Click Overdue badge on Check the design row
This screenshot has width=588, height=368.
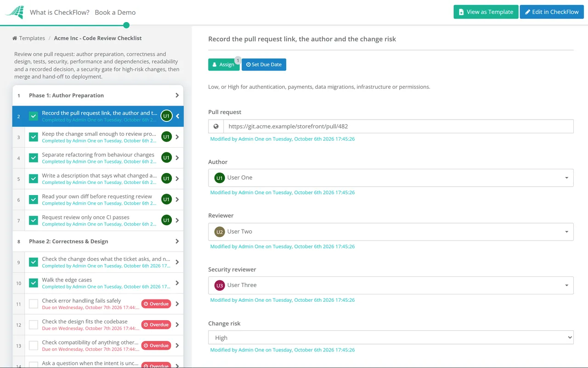(x=156, y=325)
